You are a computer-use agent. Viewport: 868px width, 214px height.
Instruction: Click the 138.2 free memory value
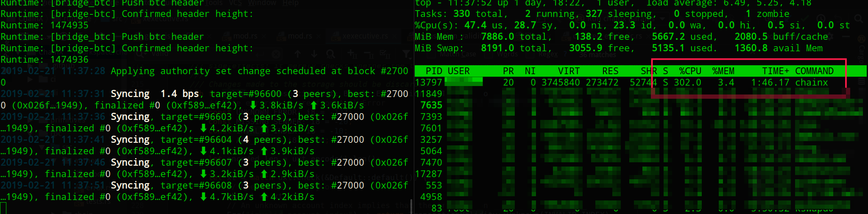point(588,37)
